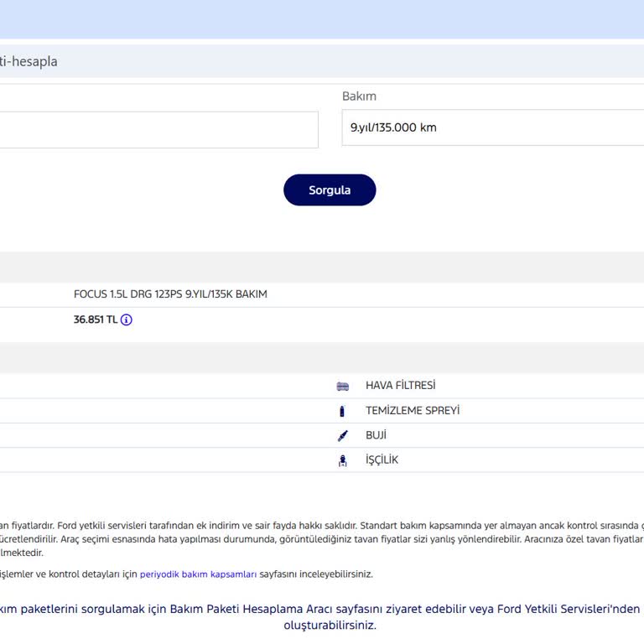Click the gray header bar above the parts list
Screen dimensions: 644x644
click(x=321, y=357)
